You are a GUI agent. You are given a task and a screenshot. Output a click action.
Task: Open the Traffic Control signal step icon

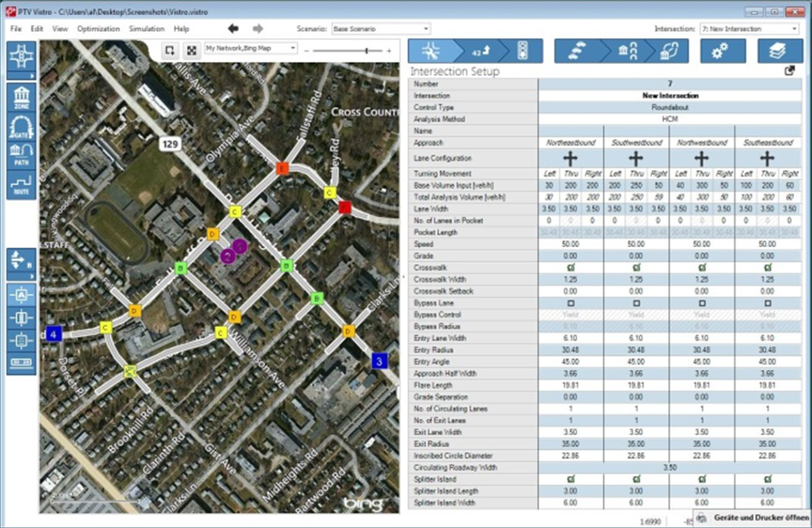(x=522, y=51)
